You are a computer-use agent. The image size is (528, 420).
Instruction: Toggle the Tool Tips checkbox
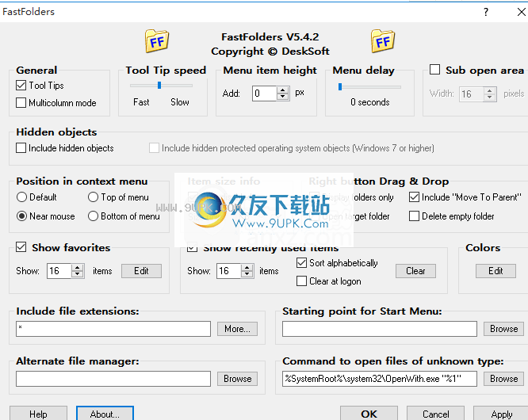point(21,86)
